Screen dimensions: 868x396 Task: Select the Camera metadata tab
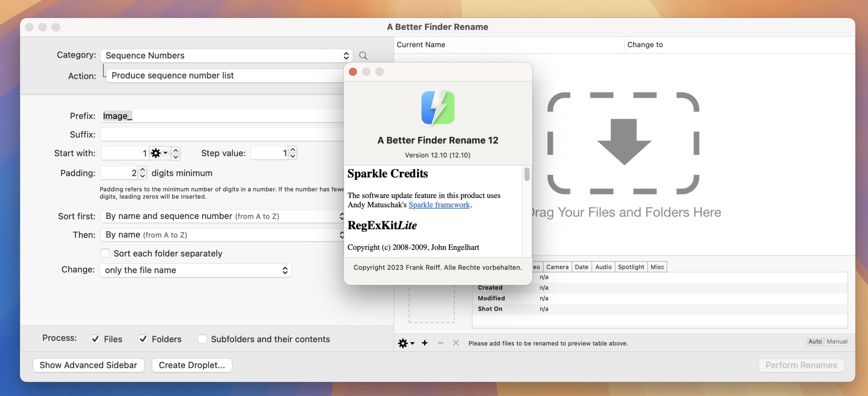[x=557, y=267]
